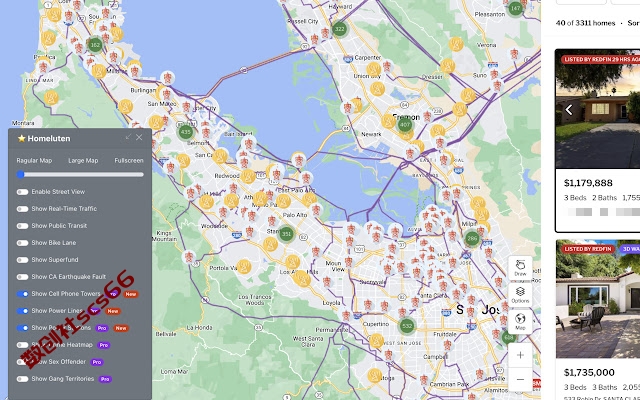Enable Show Bike Lane toggle
640x400 pixels.
(x=22, y=243)
